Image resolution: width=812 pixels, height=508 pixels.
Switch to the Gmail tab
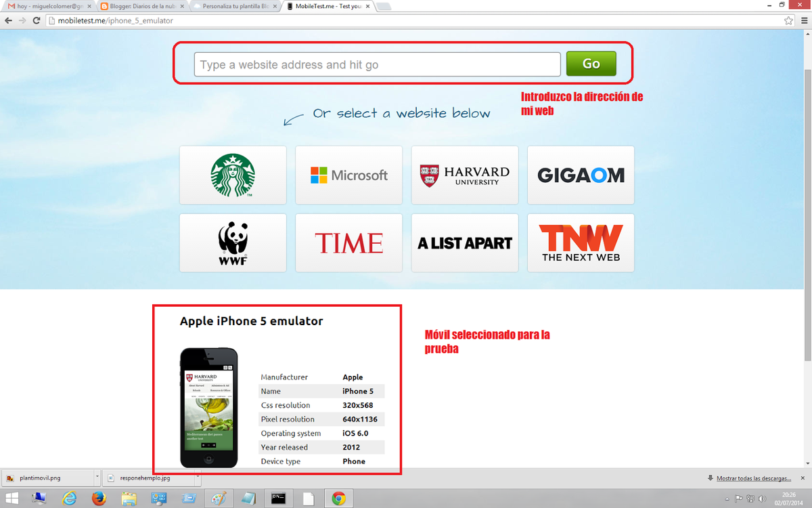47,6
